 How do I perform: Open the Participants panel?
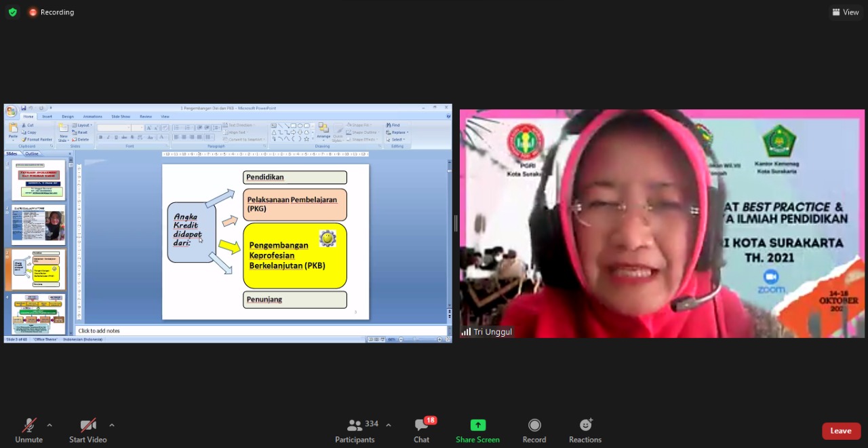point(355,430)
